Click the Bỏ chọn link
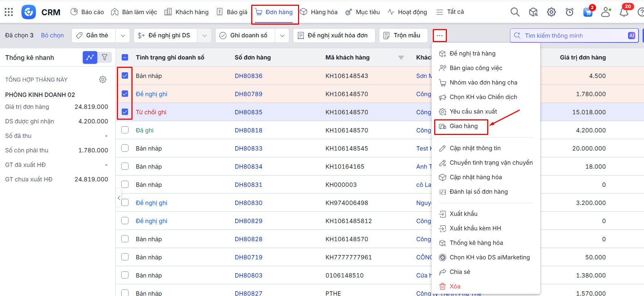Viewport: 644px width, 296px height. 52,36
